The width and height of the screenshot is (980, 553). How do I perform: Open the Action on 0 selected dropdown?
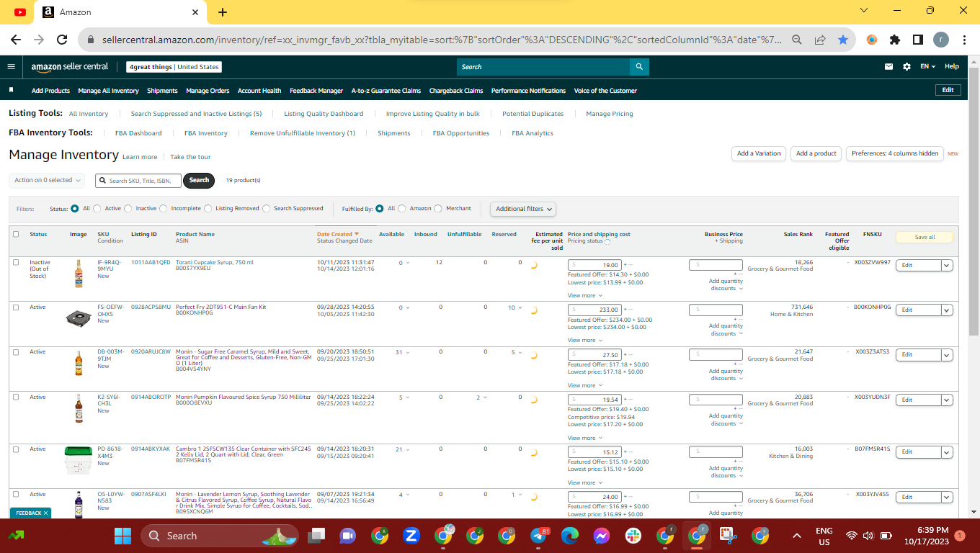(x=47, y=180)
